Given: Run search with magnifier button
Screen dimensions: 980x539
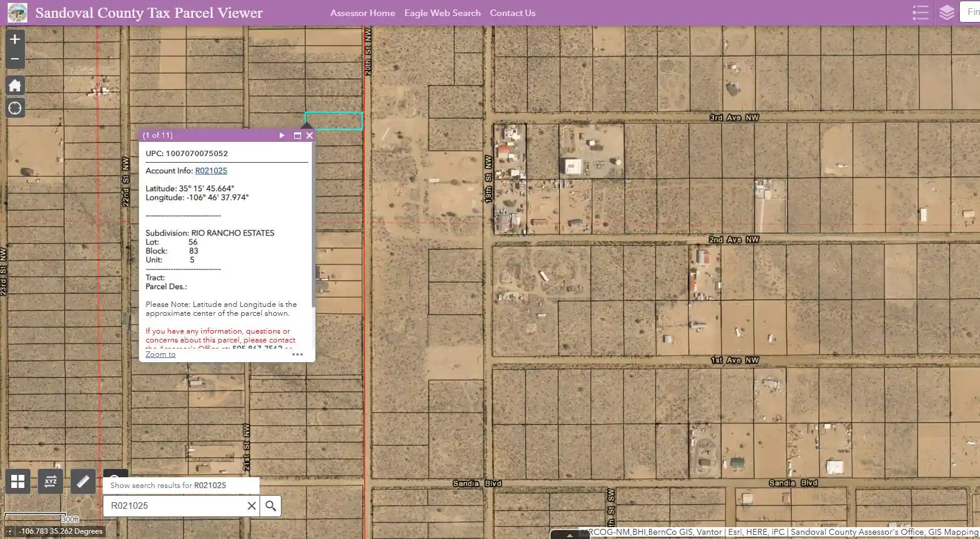Looking at the screenshot, I should tap(271, 506).
